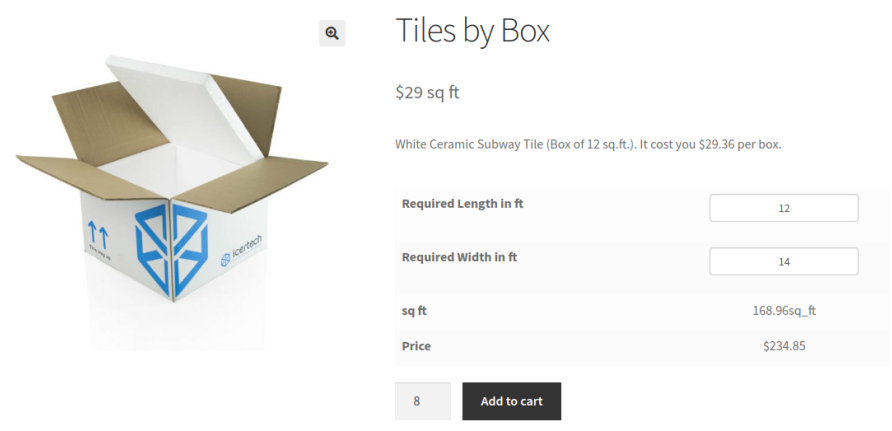Viewport: 892px width, 431px height.
Task: Focus the quantity field showing 8
Action: pos(422,401)
